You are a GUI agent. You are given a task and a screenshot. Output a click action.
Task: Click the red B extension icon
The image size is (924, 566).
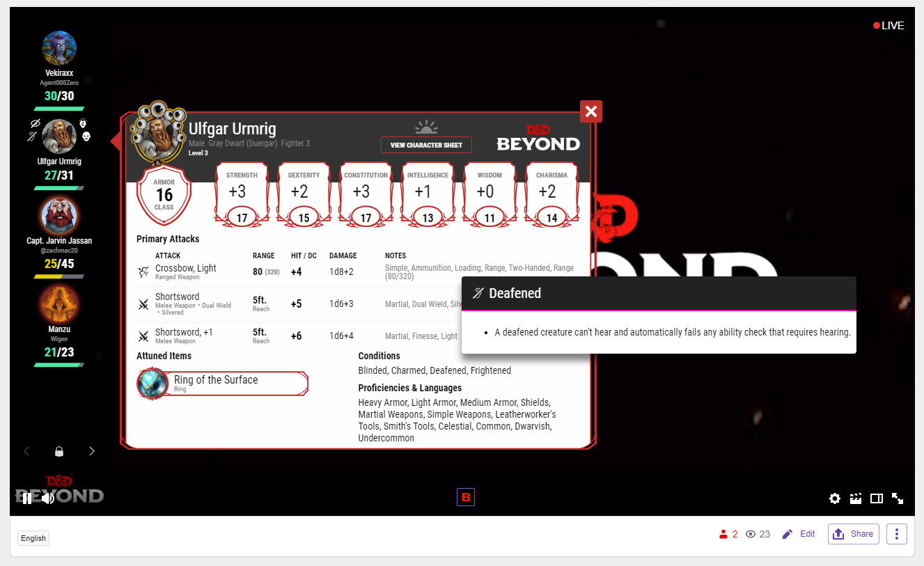(x=466, y=497)
